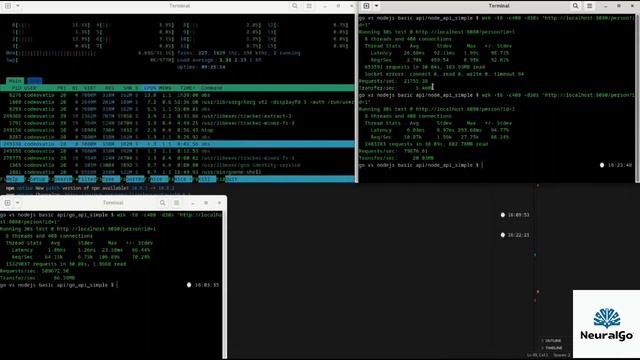Screen dimensions: 640x360
Task: Select the goa-identity-service process row
Action: point(177,165)
